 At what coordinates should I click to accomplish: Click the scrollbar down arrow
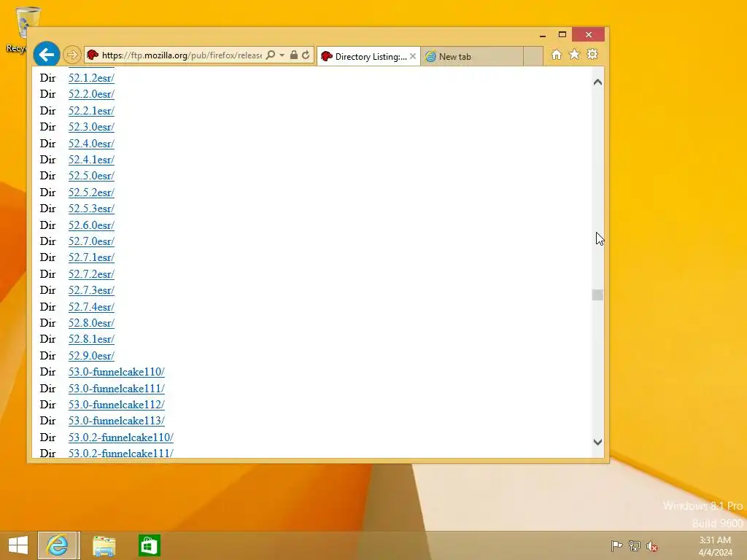click(598, 442)
